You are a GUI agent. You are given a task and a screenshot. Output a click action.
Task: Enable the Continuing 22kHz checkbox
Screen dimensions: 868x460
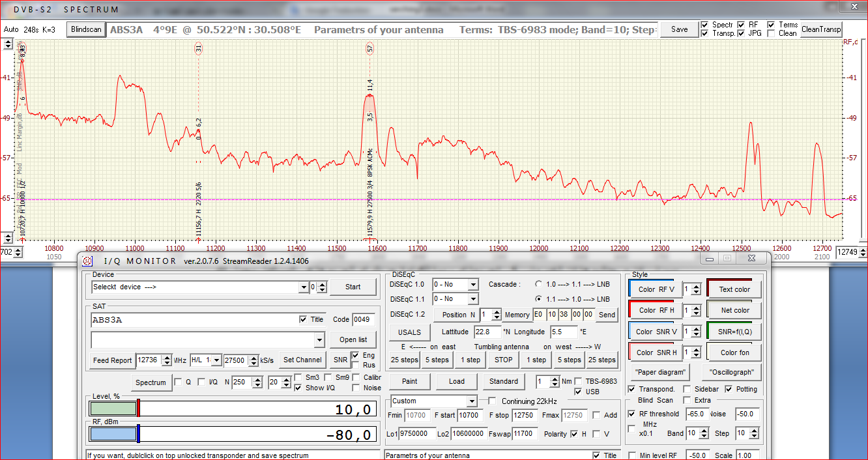click(x=492, y=401)
